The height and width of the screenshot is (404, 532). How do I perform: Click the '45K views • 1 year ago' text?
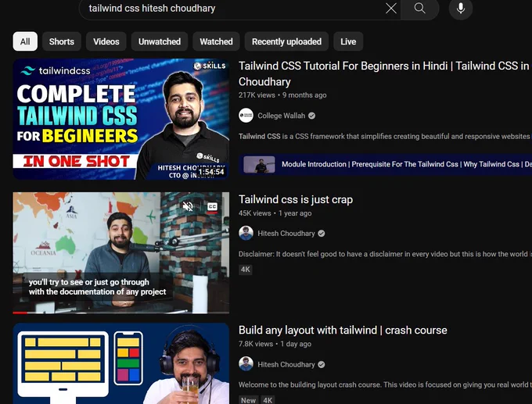[x=275, y=213]
